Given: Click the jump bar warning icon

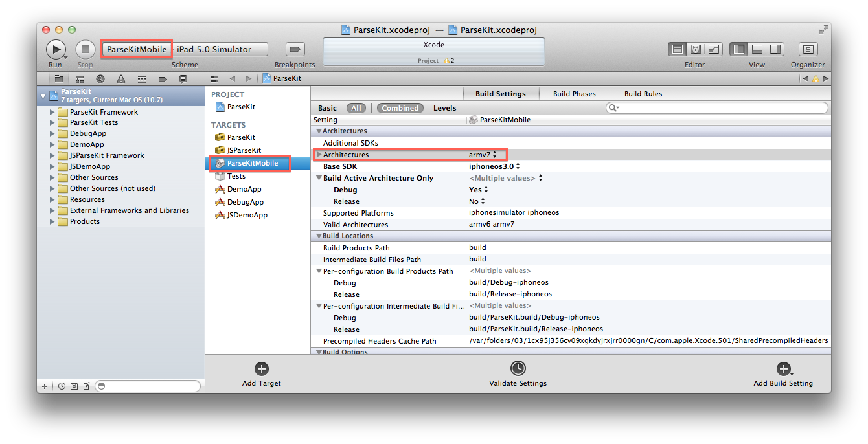Looking at the screenshot, I should coord(816,78).
